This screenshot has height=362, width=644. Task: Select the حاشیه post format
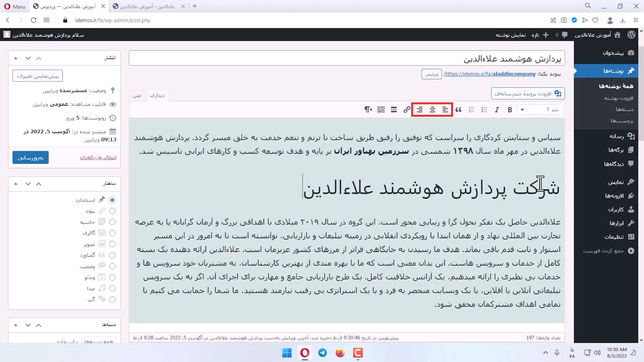pos(112,222)
